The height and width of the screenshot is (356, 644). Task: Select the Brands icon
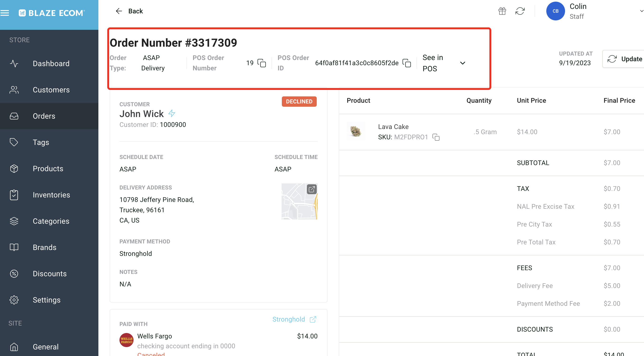[x=14, y=247]
